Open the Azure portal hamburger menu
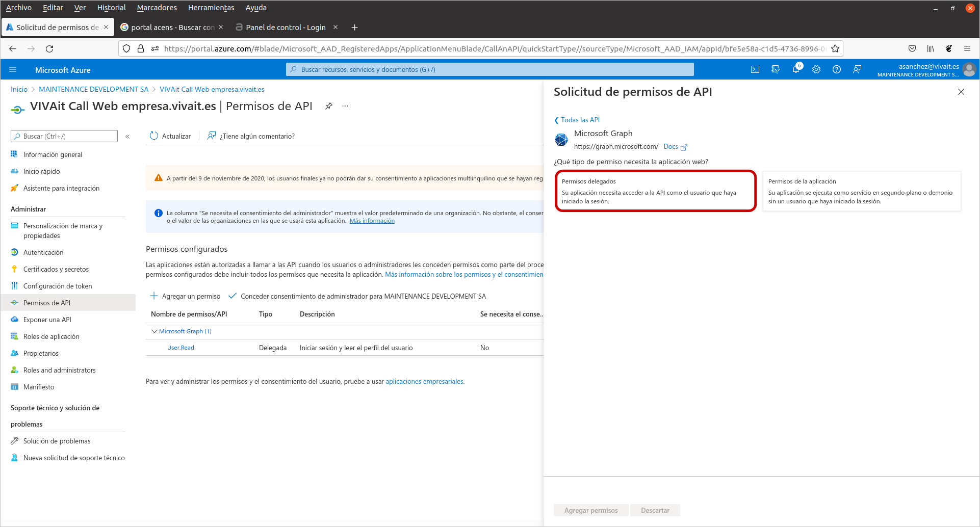Screen dimensions: 980x527 pyautogui.click(x=13, y=70)
